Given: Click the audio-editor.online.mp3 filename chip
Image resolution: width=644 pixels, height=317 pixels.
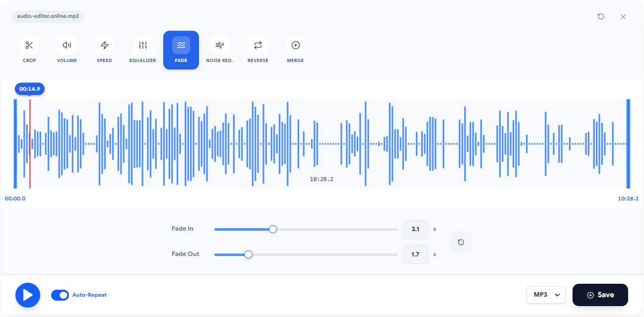Looking at the screenshot, I should [x=48, y=16].
